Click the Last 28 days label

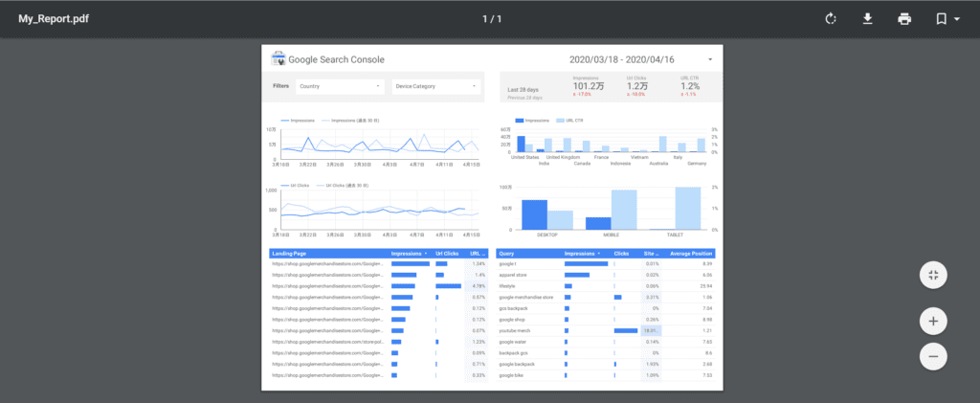coord(523,90)
